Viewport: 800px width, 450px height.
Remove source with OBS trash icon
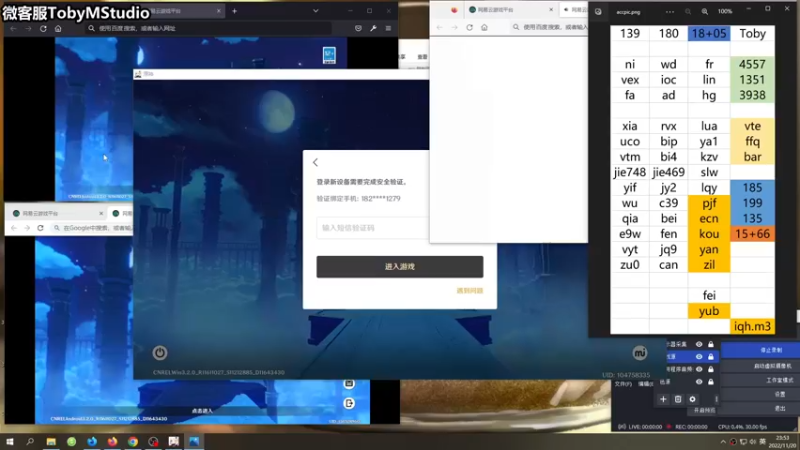coord(678,399)
